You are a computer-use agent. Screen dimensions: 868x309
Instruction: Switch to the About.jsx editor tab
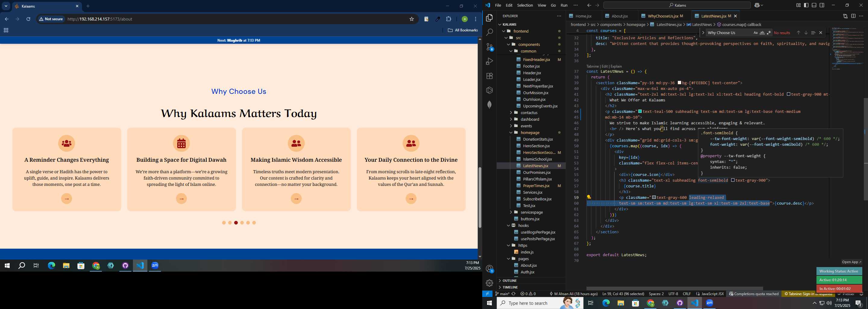[x=619, y=16]
